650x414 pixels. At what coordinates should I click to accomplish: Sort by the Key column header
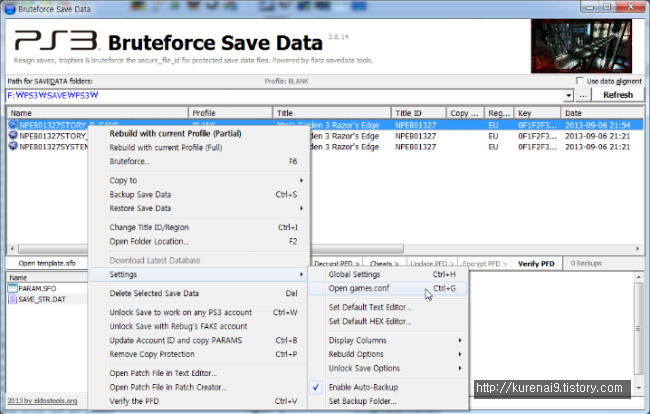[x=537, y=113]
